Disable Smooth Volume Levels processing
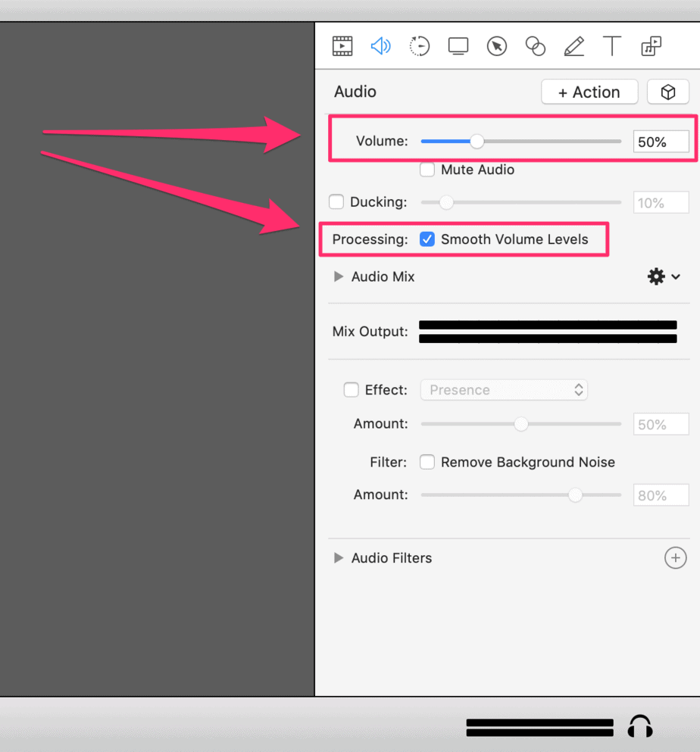Screen dimensions: 700x752 (x=427, y=239)
